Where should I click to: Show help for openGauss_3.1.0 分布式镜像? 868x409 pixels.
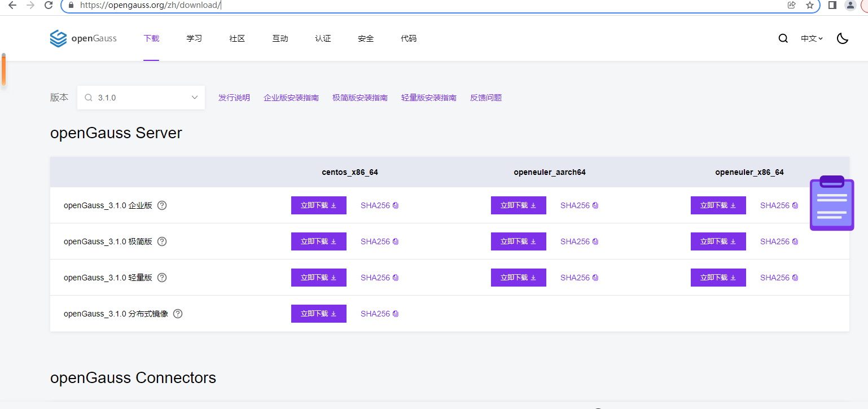(x=178, y=314)
